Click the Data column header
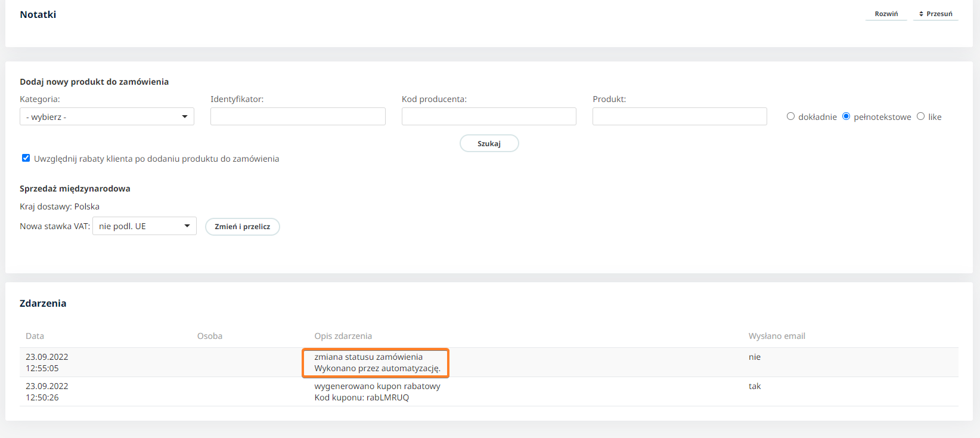Viewport: 980px width, 438px height. tap(35, 336)
